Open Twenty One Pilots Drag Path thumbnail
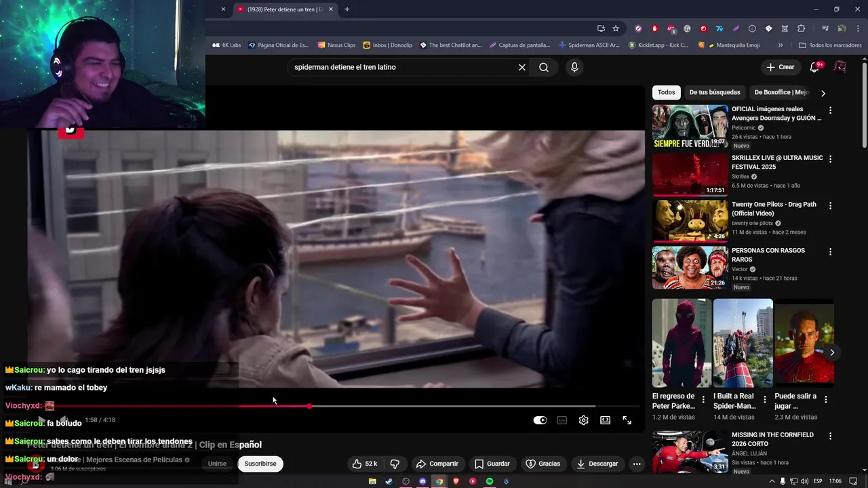The width and height of the screenshot is (868, 488). (x=690, y=221)
